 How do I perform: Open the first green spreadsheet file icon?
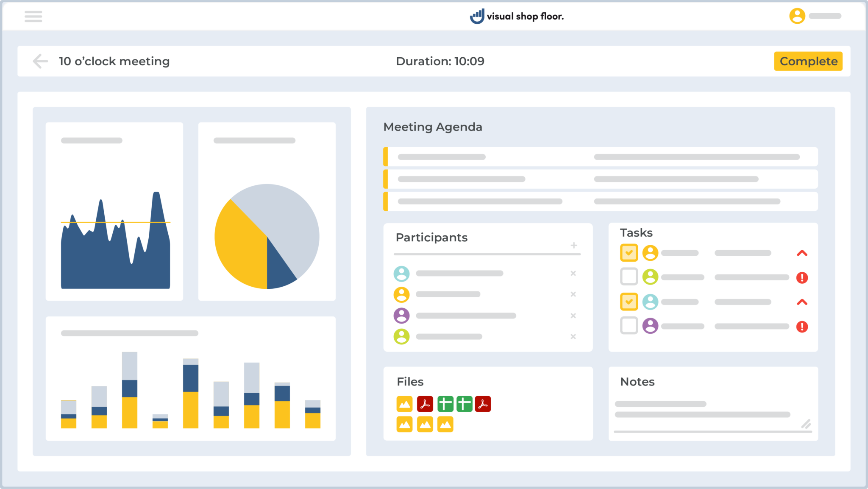445,404
